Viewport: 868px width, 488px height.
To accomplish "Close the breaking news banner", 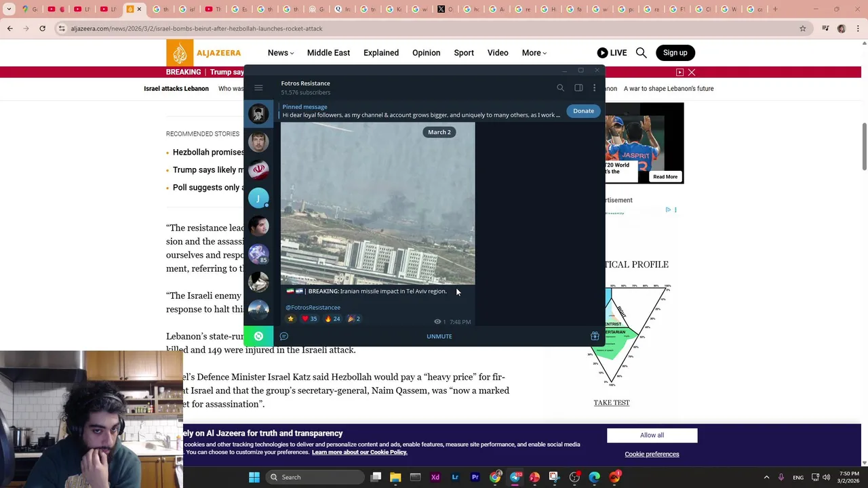I will tap(692, 72).
